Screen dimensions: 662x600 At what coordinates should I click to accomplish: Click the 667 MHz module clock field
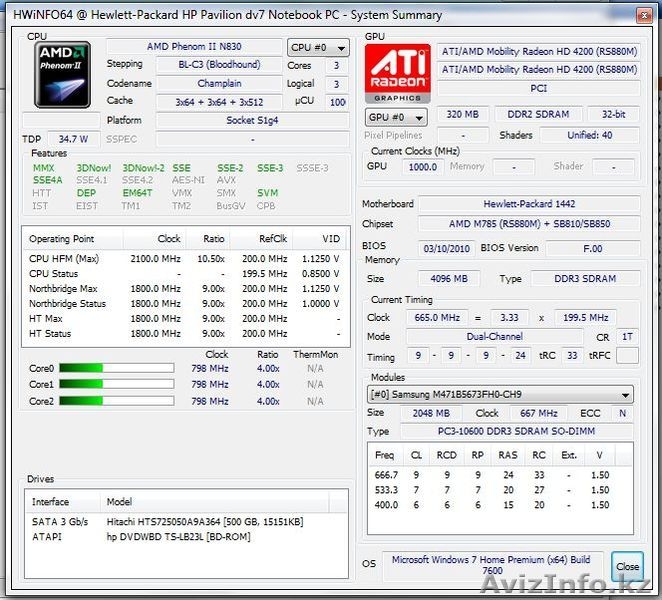point(539,413)
